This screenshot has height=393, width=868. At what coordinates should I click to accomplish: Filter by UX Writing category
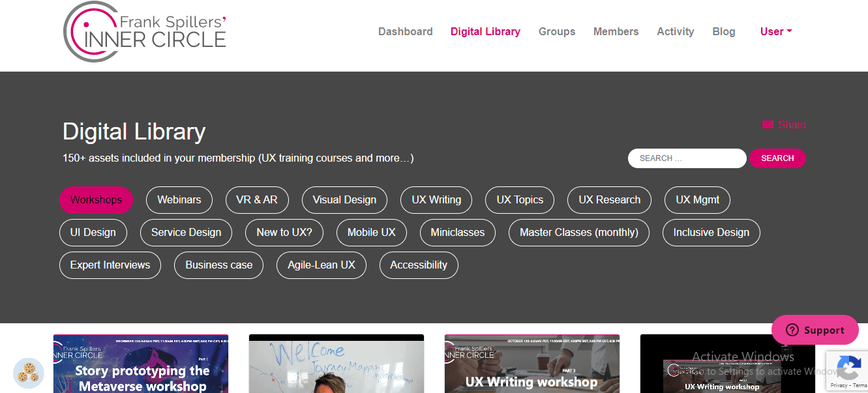click(x=436, y=200)
